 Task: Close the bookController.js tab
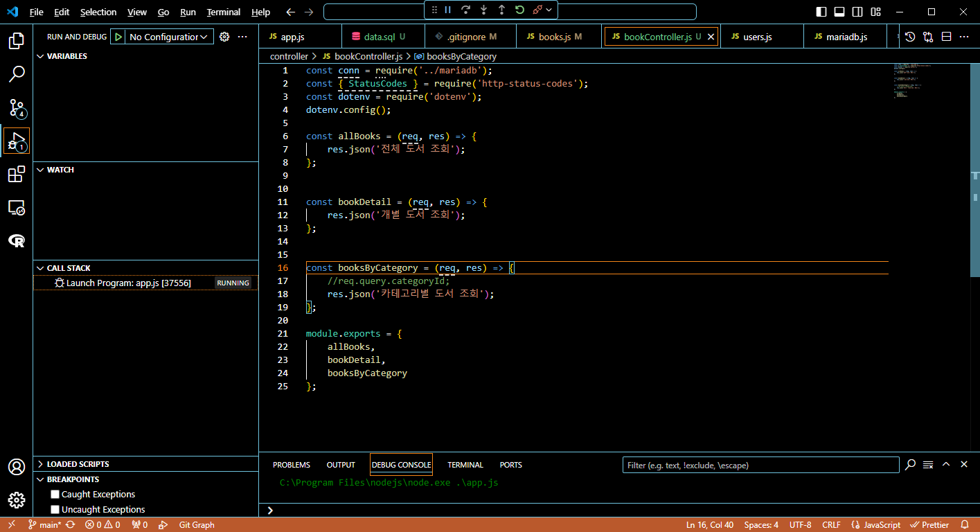tap(711, 37)
